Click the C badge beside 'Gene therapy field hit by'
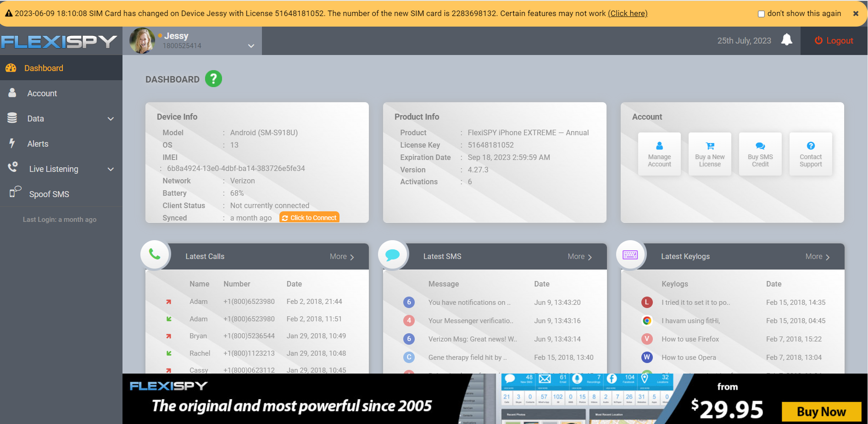This screenshot has width=868, height=424. (x=409, y=357)
